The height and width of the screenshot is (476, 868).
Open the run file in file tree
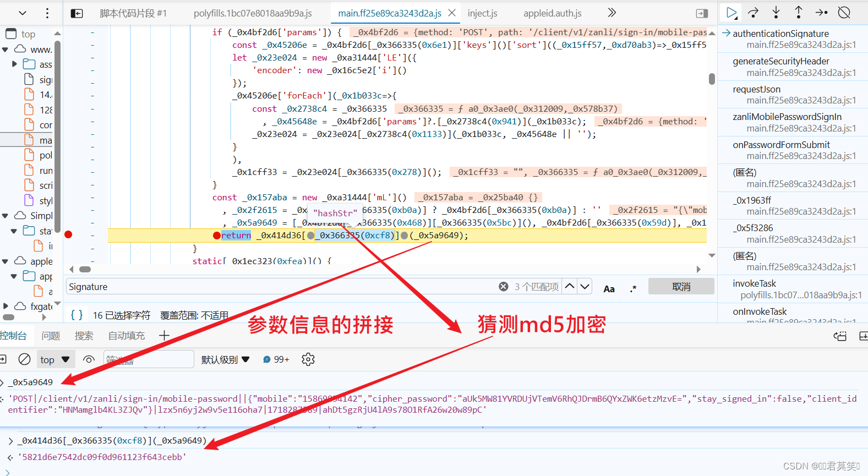coord(38,171)
